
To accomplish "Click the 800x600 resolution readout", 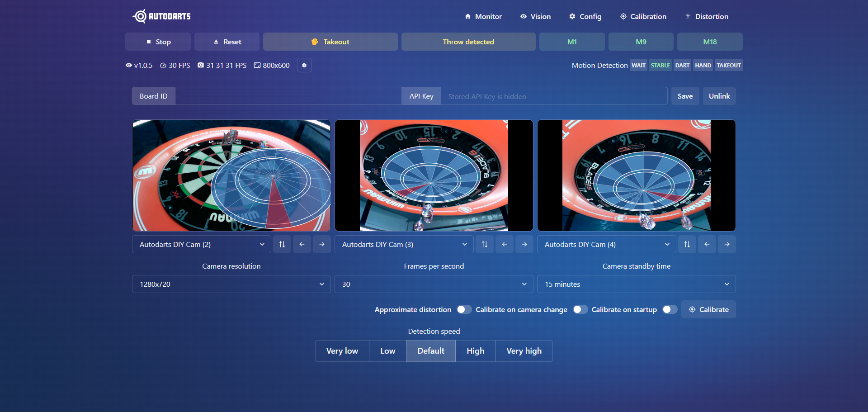I will (x=272, y=65).
